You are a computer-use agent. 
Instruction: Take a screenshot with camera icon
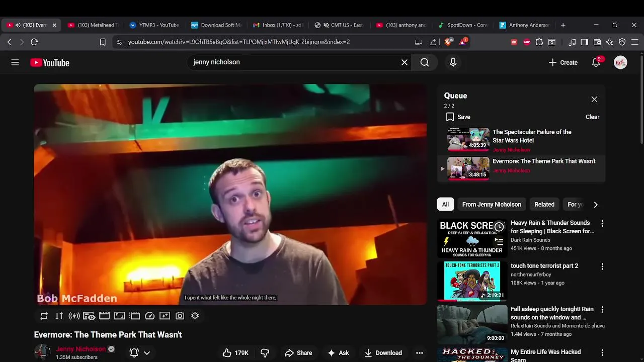coord(180,316)
